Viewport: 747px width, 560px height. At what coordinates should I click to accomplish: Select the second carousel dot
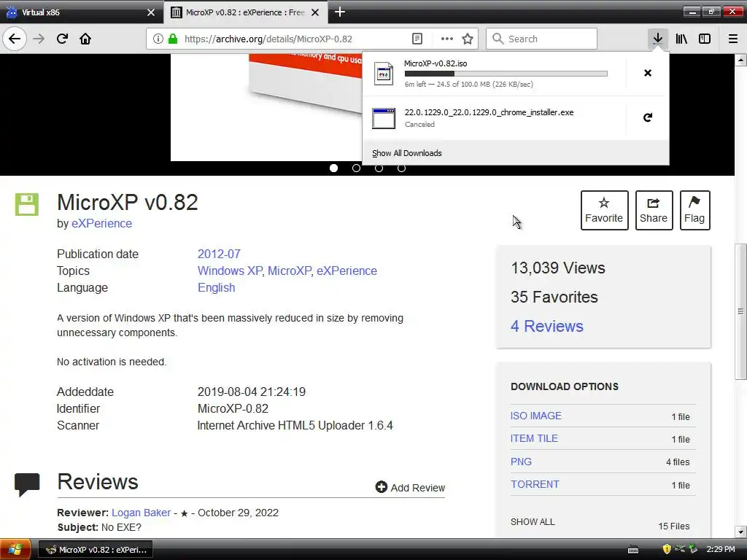(x=356, y=168)
